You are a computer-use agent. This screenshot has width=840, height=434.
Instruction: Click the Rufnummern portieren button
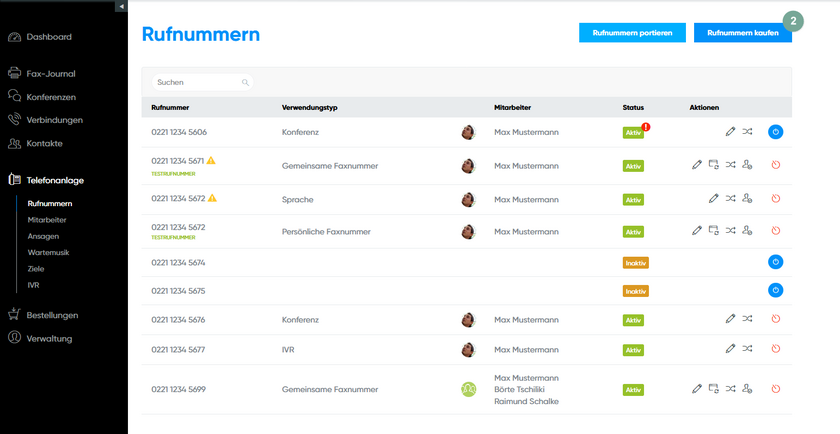(x=632, y=33)
